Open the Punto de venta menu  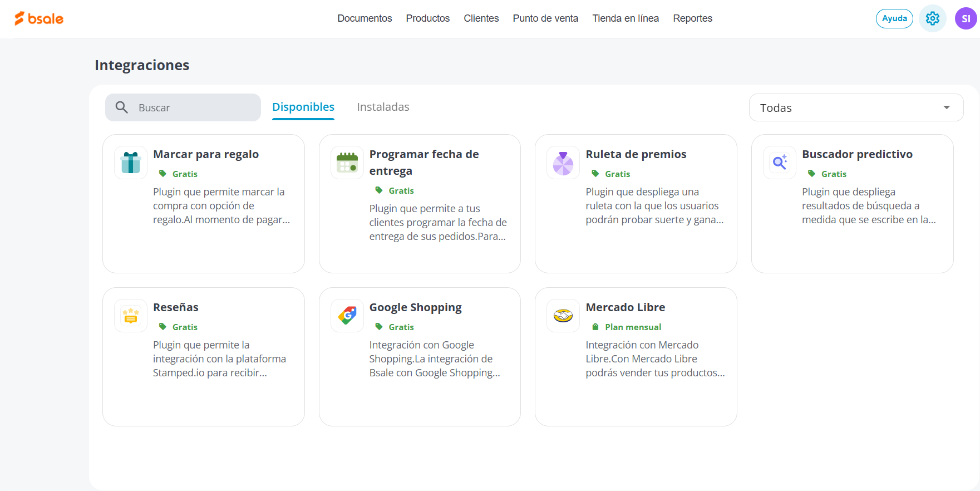click(x=545, y=18)
